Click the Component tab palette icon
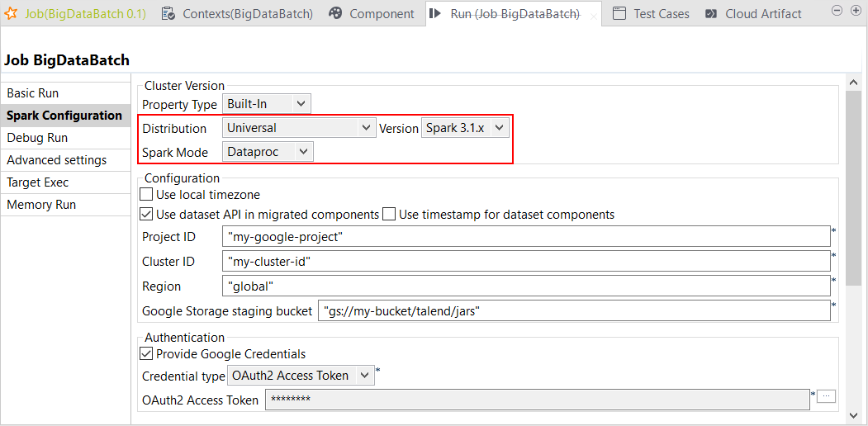868x426 pixels. [335, 13]
